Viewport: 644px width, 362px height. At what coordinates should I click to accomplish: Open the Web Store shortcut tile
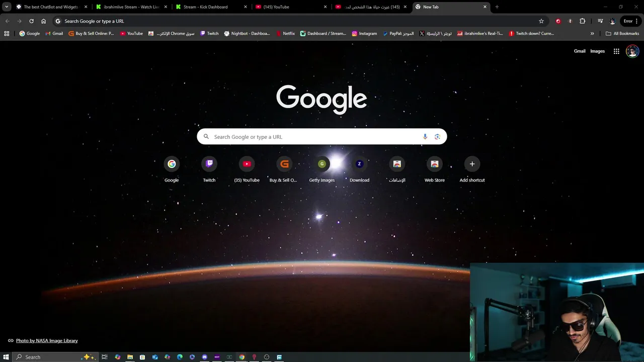pos(435,169)
